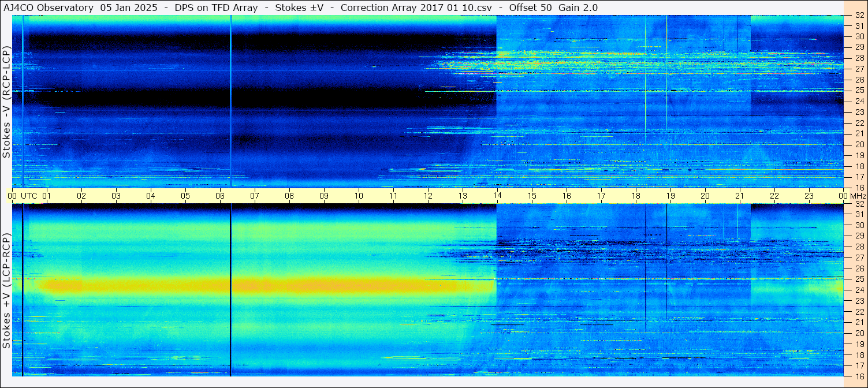Click the Stokes -V (RCP-LCP) axis label
This screenshot has height=388, width=868.
tap(7, 102)
